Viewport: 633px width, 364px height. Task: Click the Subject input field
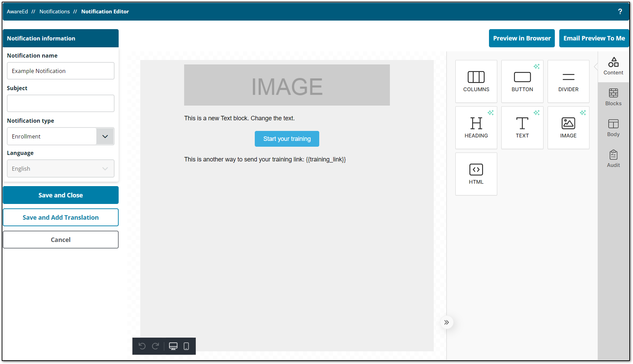(x=61, y=104)
